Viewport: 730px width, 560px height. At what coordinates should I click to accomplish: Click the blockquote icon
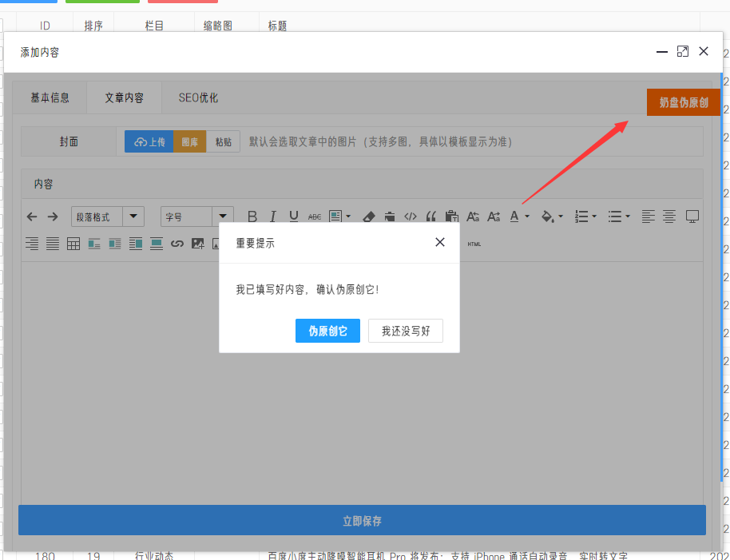(x=431, y=216)
